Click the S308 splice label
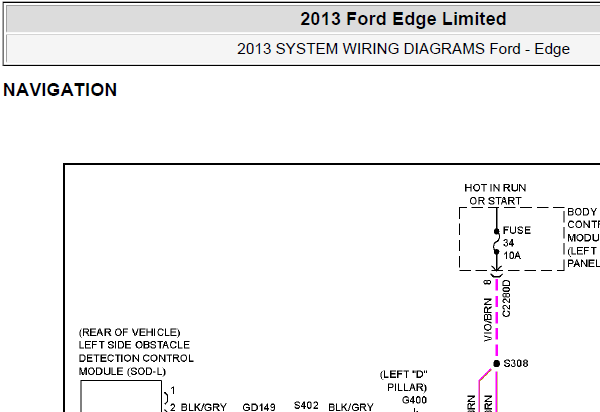 tap(516, 363)
